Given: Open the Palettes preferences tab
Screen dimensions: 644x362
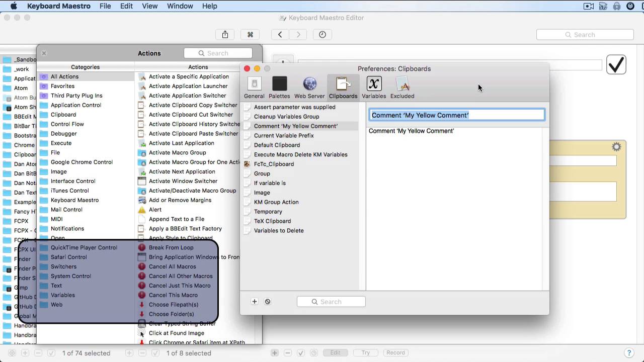Looking at the screenshot, I should [x=279, y=87].
